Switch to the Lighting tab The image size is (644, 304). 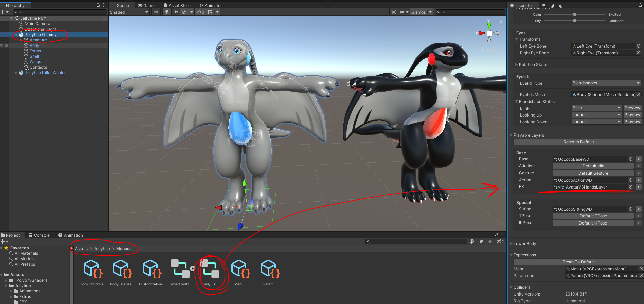[552, 5]
